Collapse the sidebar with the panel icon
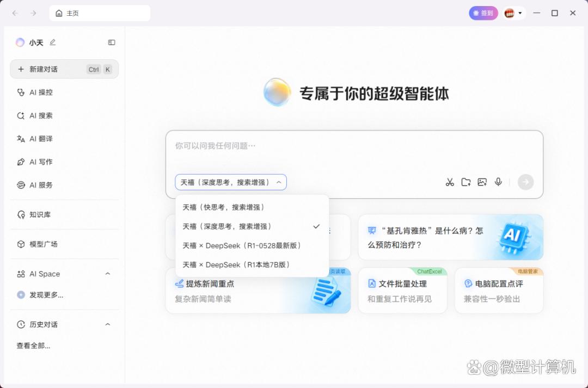Viewport: 588px width, 388px height. coord(112,42)
